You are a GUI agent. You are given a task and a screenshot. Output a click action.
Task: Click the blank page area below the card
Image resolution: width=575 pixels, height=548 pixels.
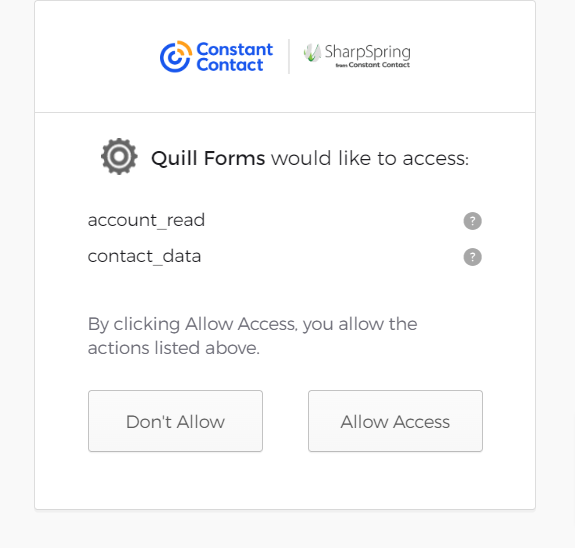pyautogui.click(x=285, y=529)
